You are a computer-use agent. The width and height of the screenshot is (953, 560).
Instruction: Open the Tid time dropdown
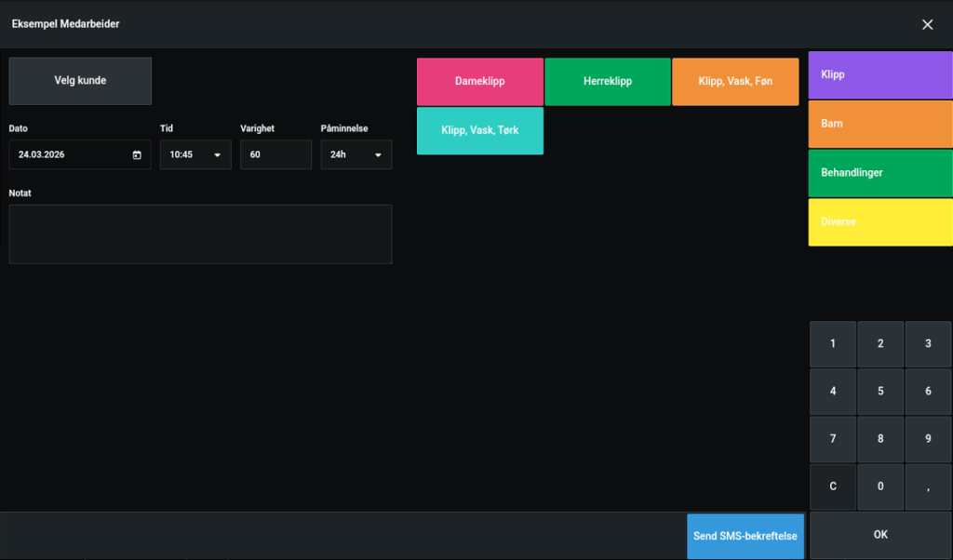(195, 155)
